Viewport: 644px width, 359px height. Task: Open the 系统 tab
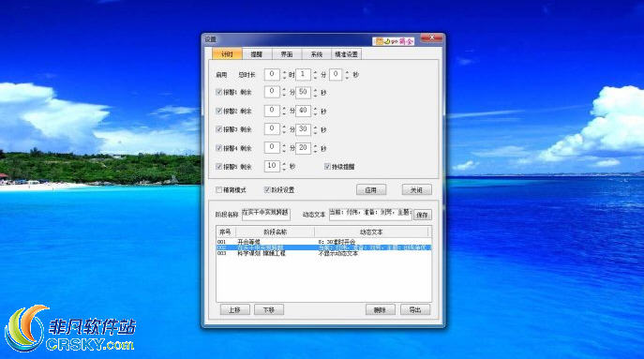tap(316, 54)
